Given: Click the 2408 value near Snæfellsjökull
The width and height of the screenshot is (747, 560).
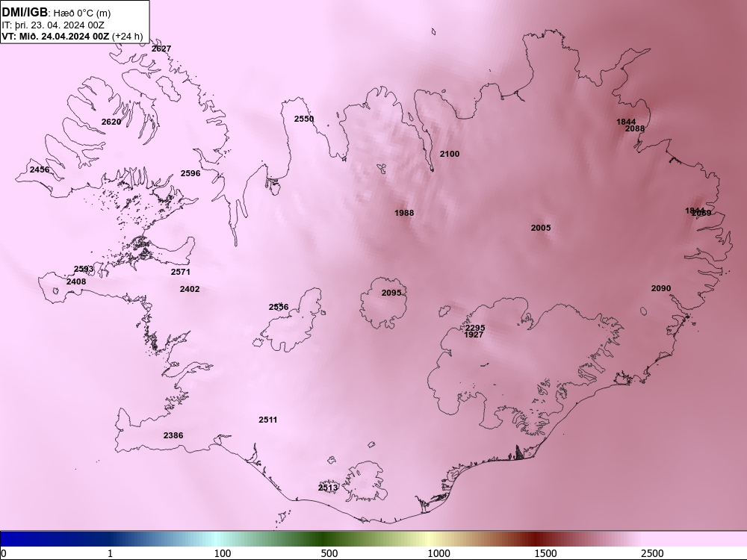Looking at the screenshot, I should tap(76, 281).
